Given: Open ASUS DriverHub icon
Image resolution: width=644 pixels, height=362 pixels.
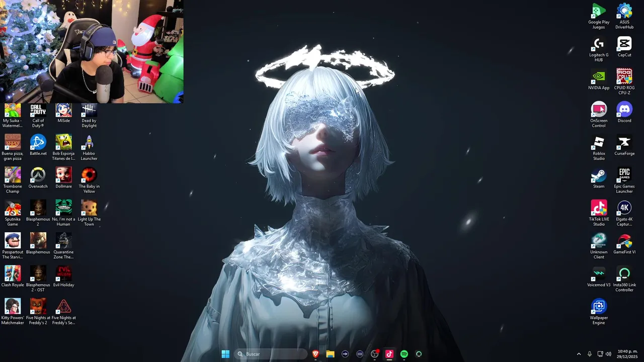Looking at the screenshot, I should 624,17.
